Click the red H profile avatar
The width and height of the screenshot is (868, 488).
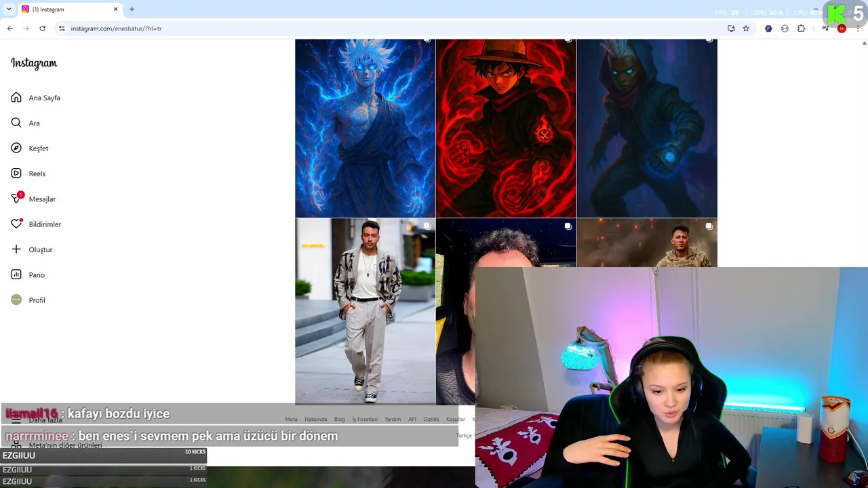842,28
